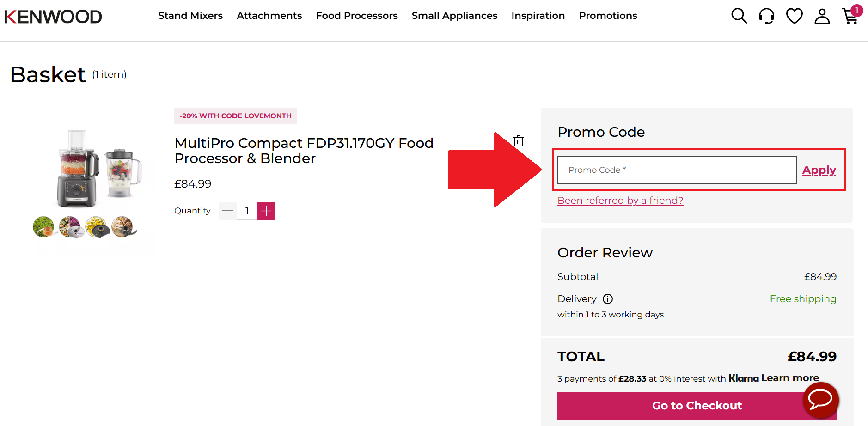This screenshot has width=868, height=426.
Task: Open the chat bubble icon
Action: click(x=820, y=400)
